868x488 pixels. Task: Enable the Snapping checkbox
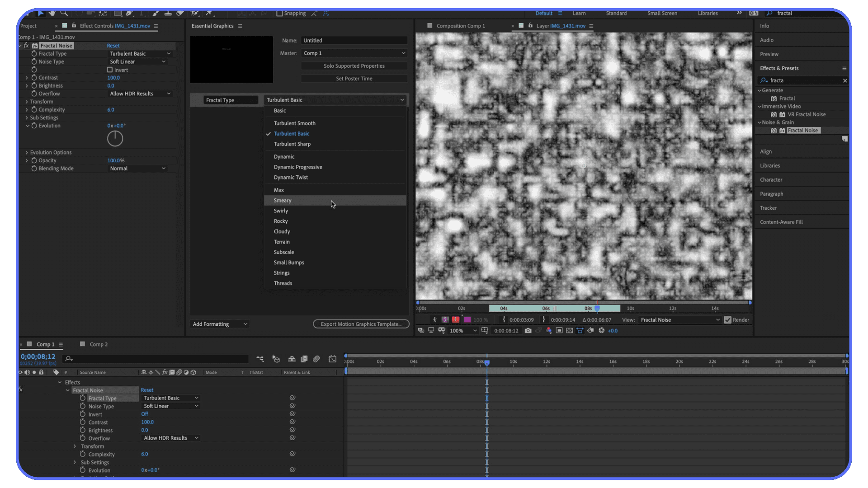(x=279, y=13)
